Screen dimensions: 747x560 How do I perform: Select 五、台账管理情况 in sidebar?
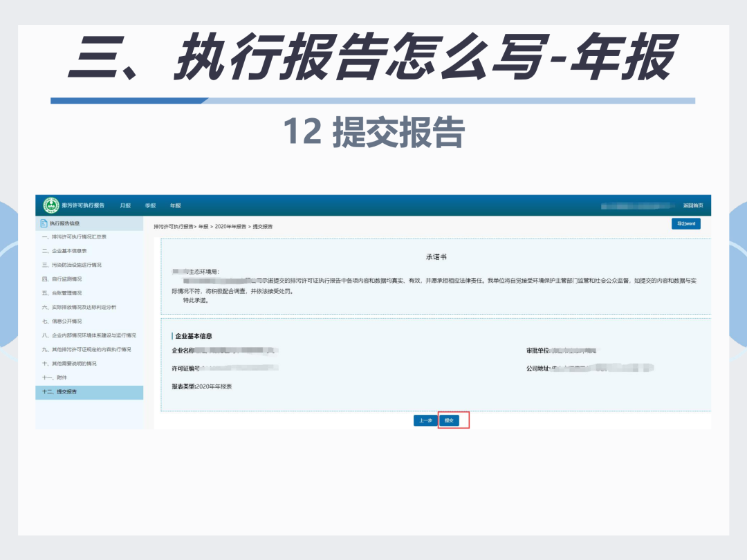pyautogui.click(x=89, y=293)
